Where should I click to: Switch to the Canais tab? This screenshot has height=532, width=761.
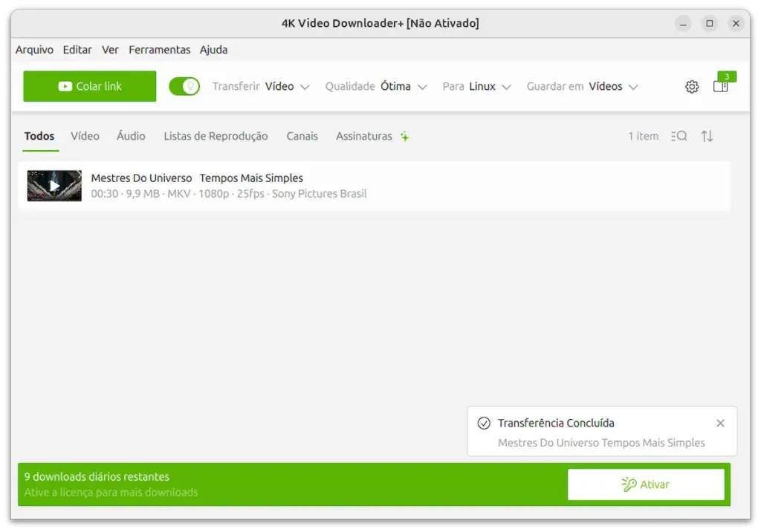coord(302,137)
